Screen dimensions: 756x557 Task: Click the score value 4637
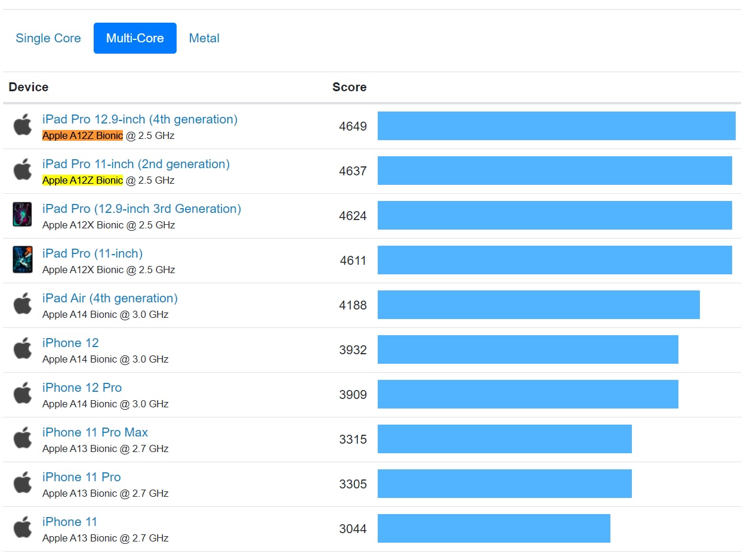click(353, 171)
